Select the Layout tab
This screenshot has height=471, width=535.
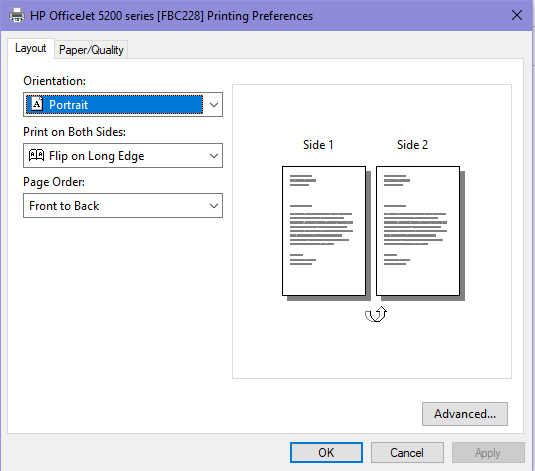31,48
